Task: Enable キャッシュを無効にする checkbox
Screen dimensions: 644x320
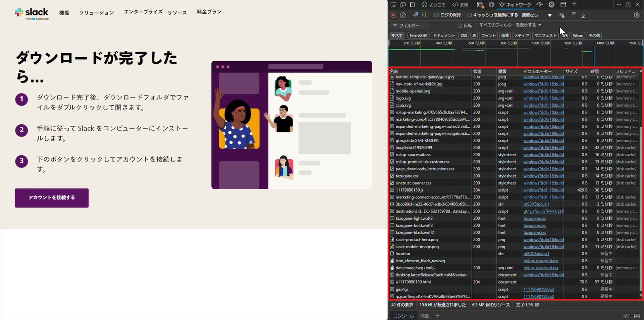Action: click(470, 15)
